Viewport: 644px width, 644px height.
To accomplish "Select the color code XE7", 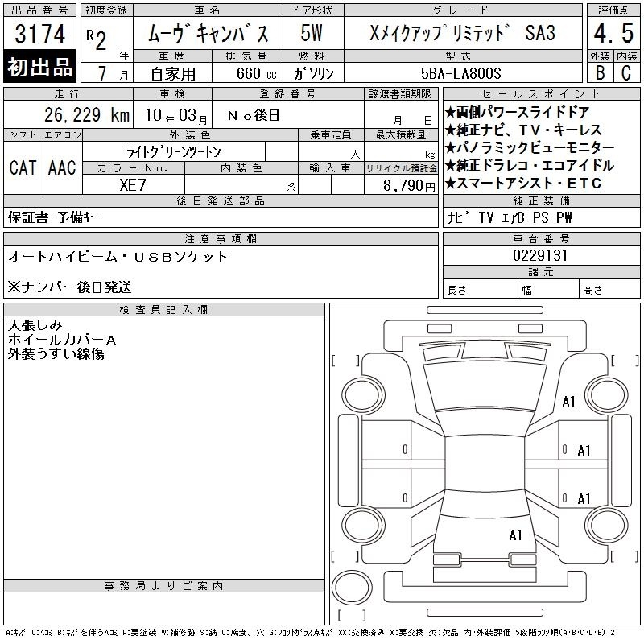I will 133,184.
